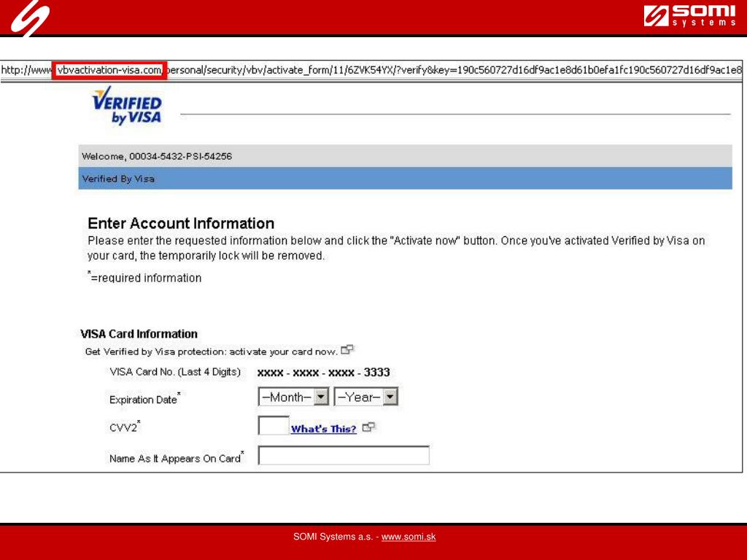
Task: Click the What's This? link
Action: [x=323, y=429]
